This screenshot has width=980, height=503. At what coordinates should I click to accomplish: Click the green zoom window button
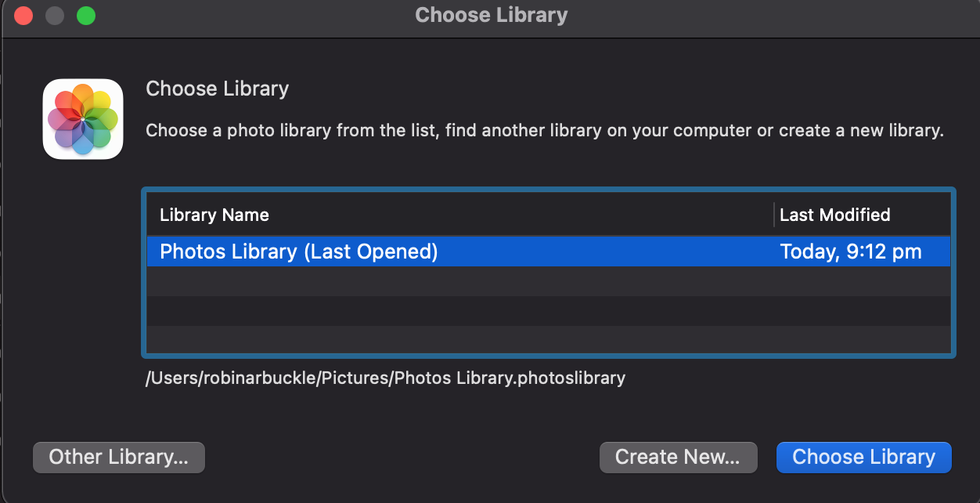tap(86, 15)
